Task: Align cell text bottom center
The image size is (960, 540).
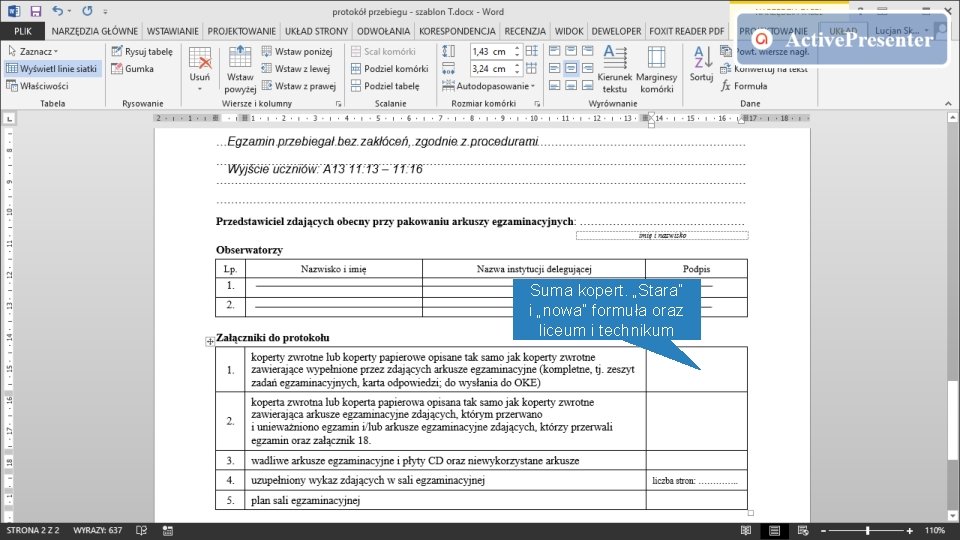Action: [x=571, y=86]
